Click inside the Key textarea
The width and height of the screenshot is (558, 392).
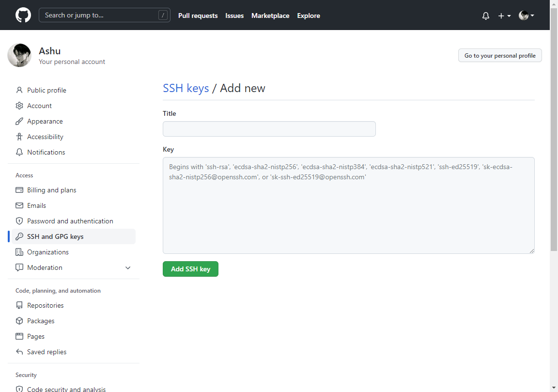pyautogui.click(x=348, y=213)
